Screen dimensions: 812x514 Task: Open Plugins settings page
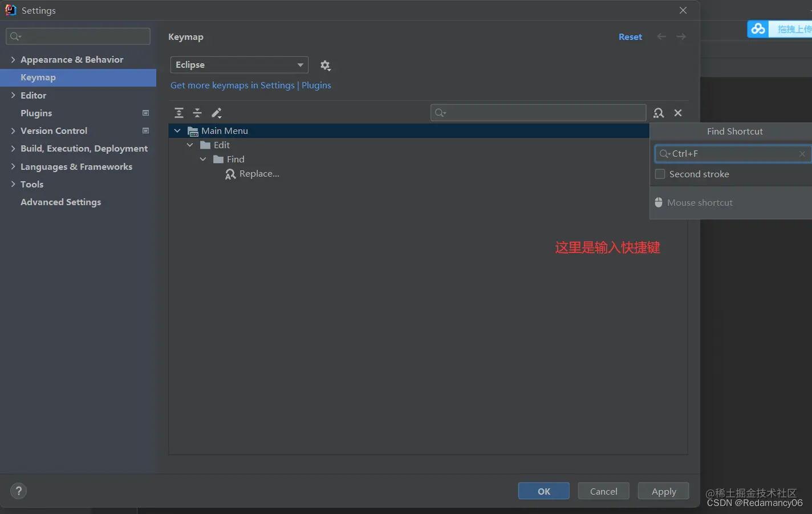[x=36, y=113]
